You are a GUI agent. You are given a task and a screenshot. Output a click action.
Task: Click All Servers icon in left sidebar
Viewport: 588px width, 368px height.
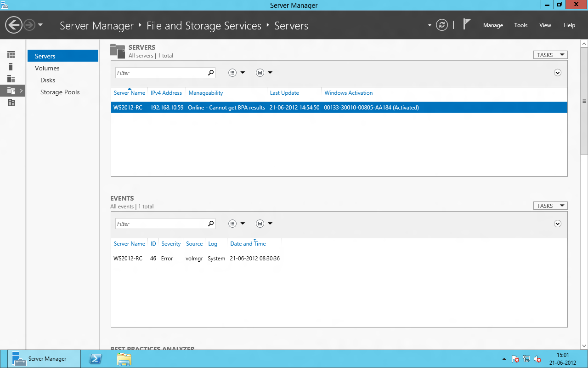coord(11,79)
